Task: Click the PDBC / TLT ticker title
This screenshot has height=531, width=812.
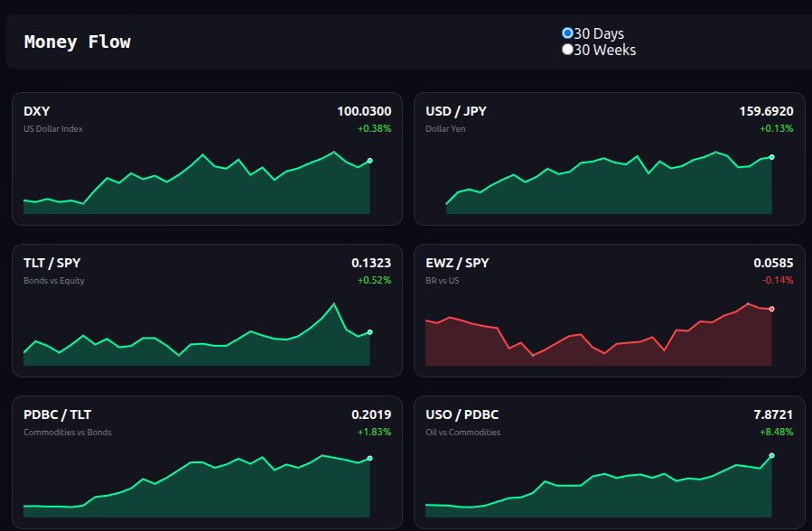Action: point(57,415)
